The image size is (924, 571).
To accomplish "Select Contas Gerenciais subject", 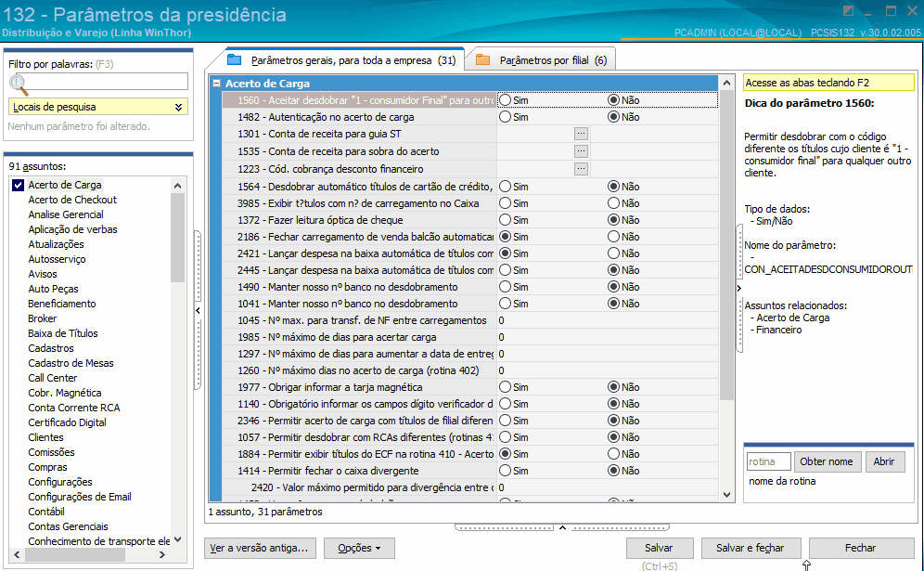I will [69, 526].
